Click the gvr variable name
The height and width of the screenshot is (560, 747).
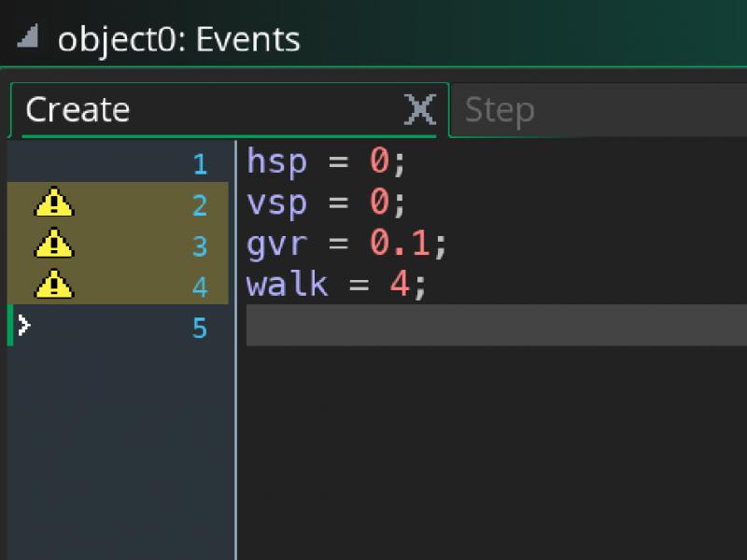(276, 244)
